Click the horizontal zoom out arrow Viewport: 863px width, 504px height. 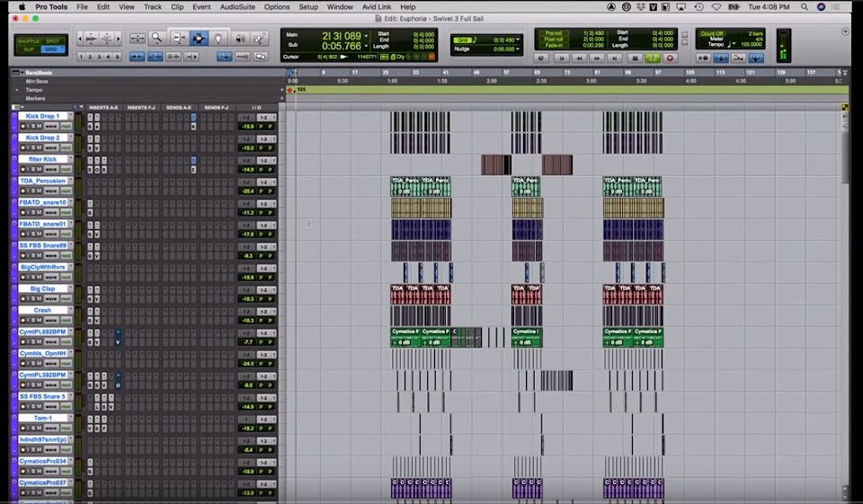tap(80, 39)
